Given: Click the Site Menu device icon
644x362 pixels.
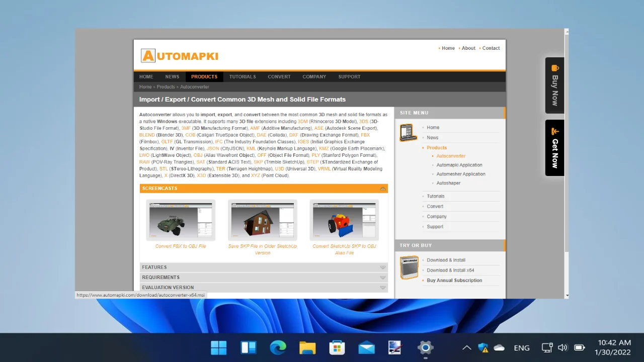Looking at the screenshot, I should [408, 133].
